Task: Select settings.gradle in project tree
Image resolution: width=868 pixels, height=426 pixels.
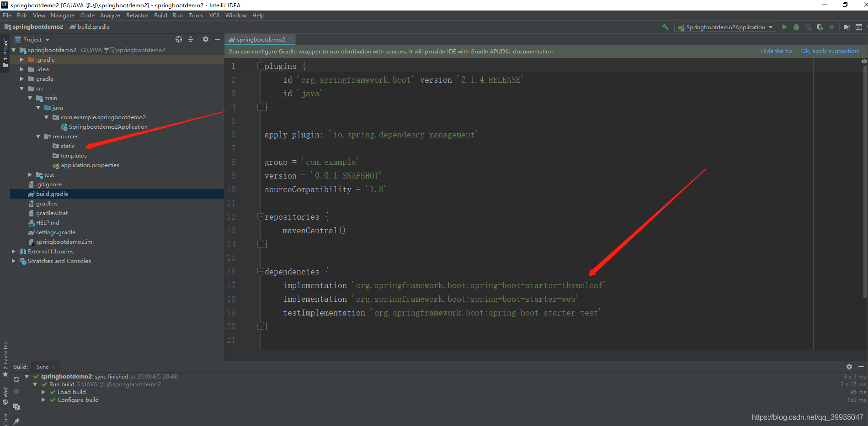Action: (51, 232)
